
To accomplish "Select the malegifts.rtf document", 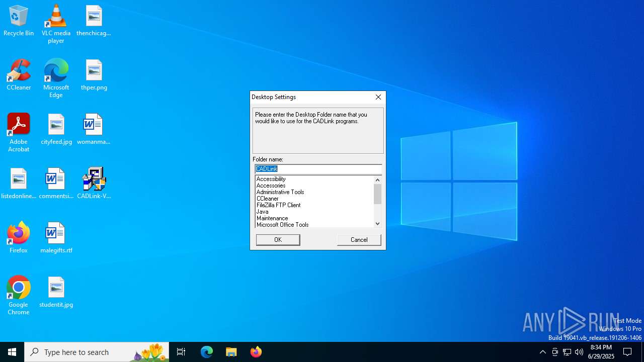I will coord(56,238).
